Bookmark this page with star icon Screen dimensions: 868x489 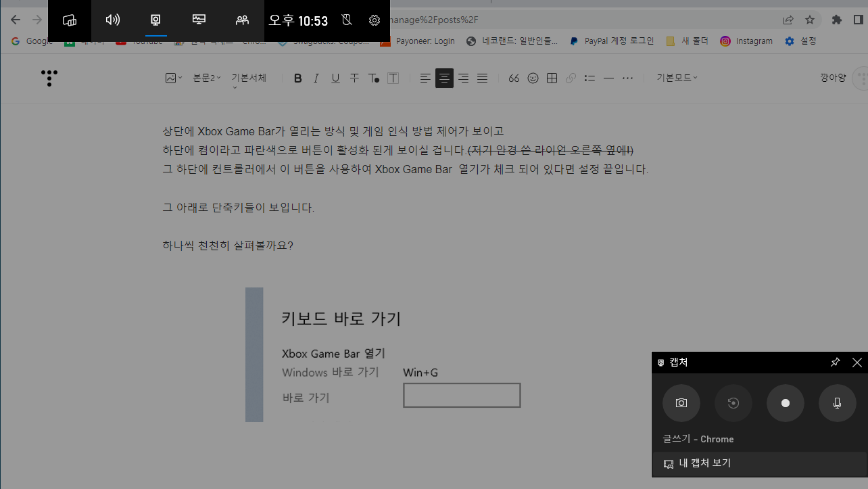(810, 20)
